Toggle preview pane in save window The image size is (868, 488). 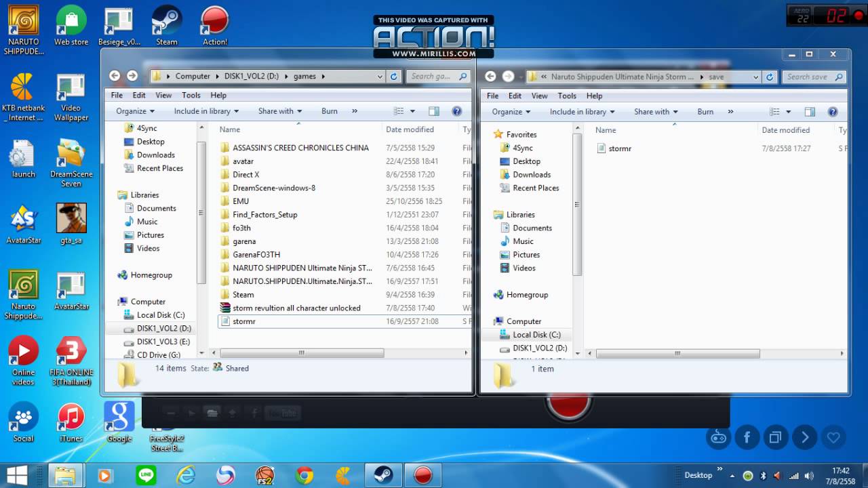point(810,112)
